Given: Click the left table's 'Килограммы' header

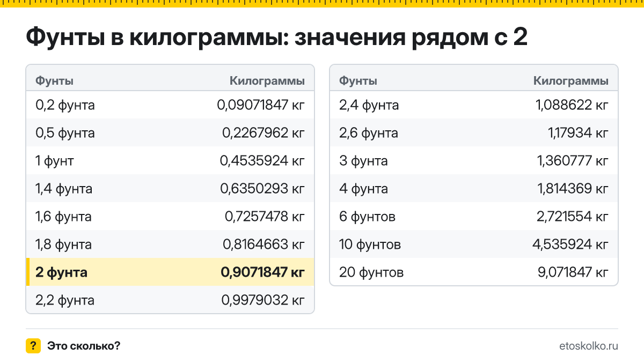Looking at the screenshot, I should 267,81.
